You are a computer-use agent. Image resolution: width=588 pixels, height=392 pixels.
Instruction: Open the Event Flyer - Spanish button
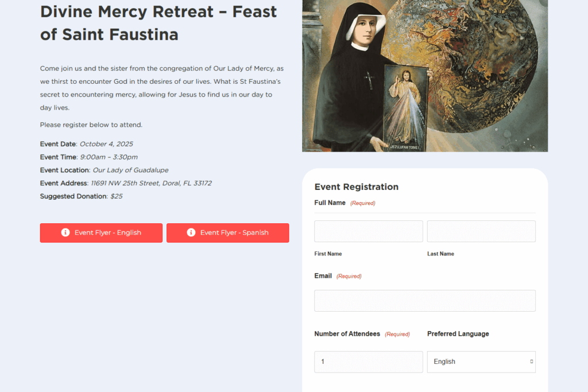click(228, 233)
